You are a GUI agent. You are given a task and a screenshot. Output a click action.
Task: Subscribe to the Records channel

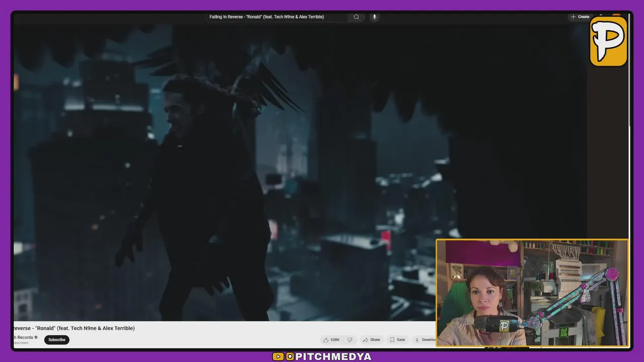tap(57, 340)
